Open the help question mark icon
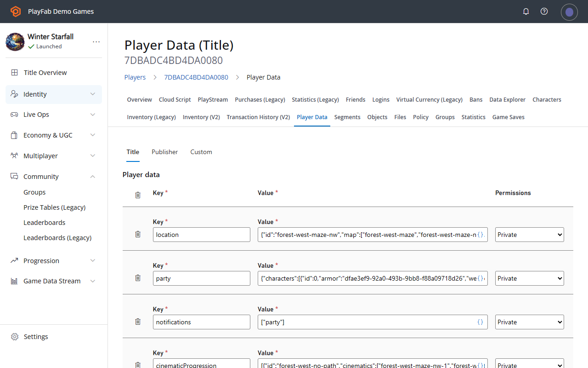The width and height of the screenshot is (588, 368). click(544, 11)
